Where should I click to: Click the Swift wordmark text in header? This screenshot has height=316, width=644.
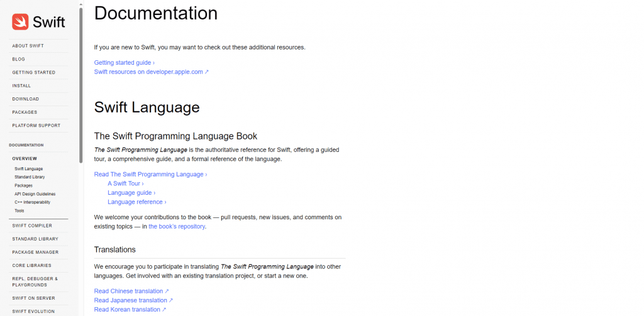click(49, 22)
